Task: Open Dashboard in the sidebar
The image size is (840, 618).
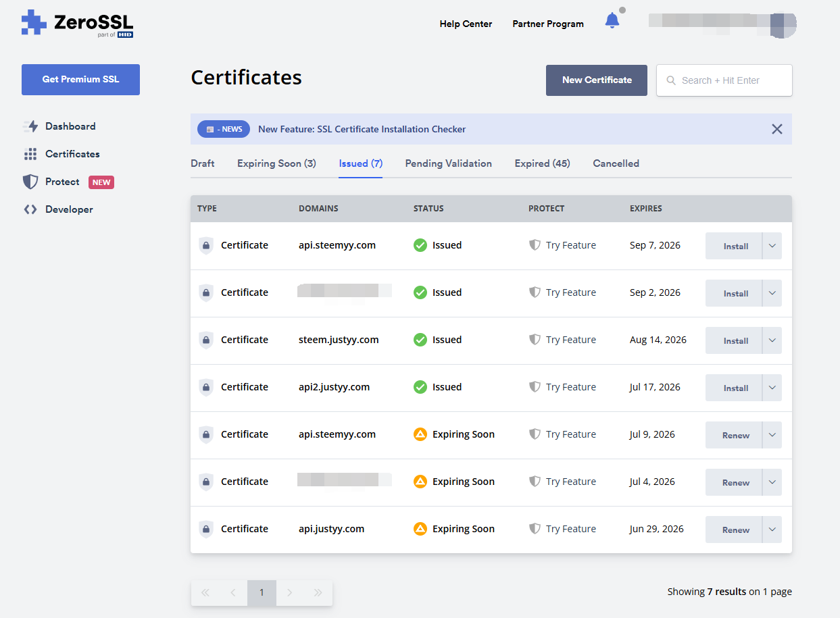Action: (70, 126)
